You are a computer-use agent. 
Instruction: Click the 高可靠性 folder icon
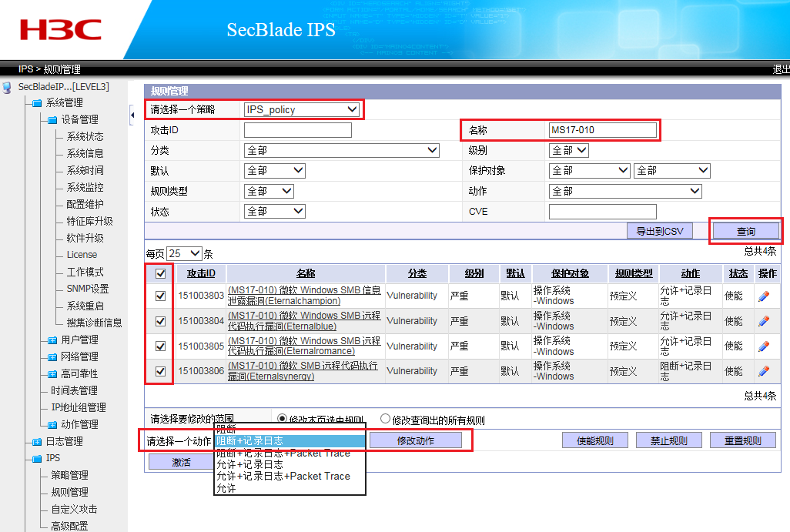pos(52,374)
